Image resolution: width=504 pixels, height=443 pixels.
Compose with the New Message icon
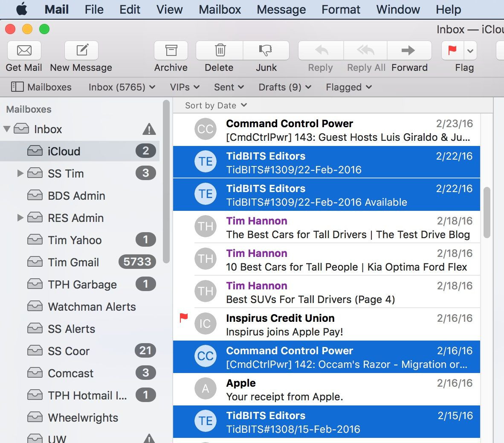(81, 50)
